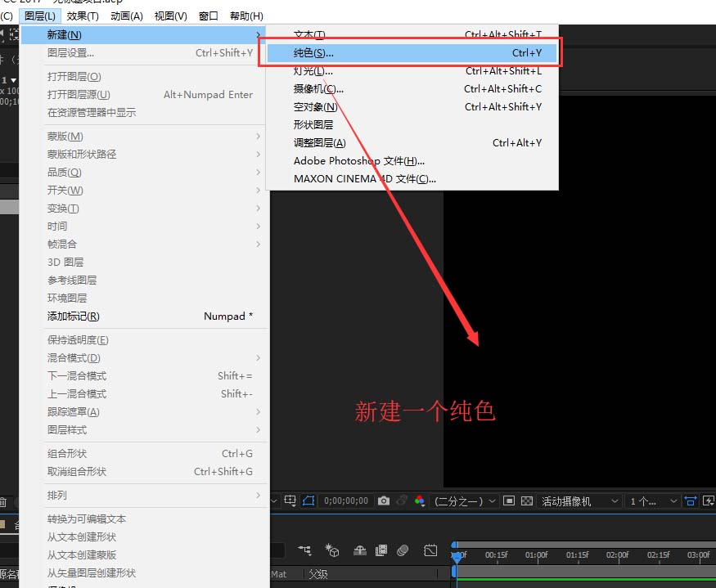This screenshot has height=588, width=716.
Task: Enable frame blending for timeline
Action: [381, 550]
